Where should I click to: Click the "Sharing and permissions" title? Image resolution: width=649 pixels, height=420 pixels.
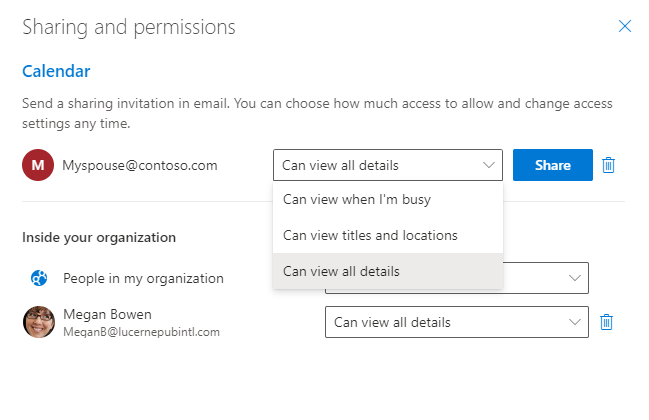pyautogui.click(x=129, y=27)
